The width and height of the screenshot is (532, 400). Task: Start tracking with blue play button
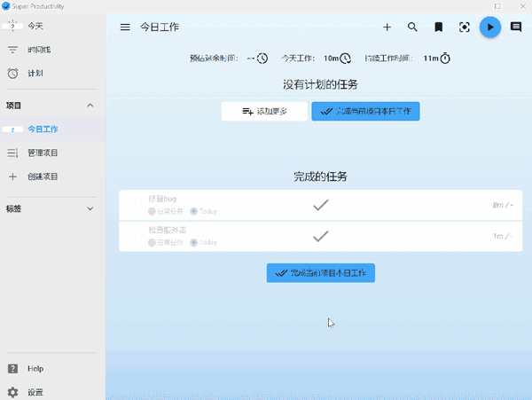[x=489, y=27]
